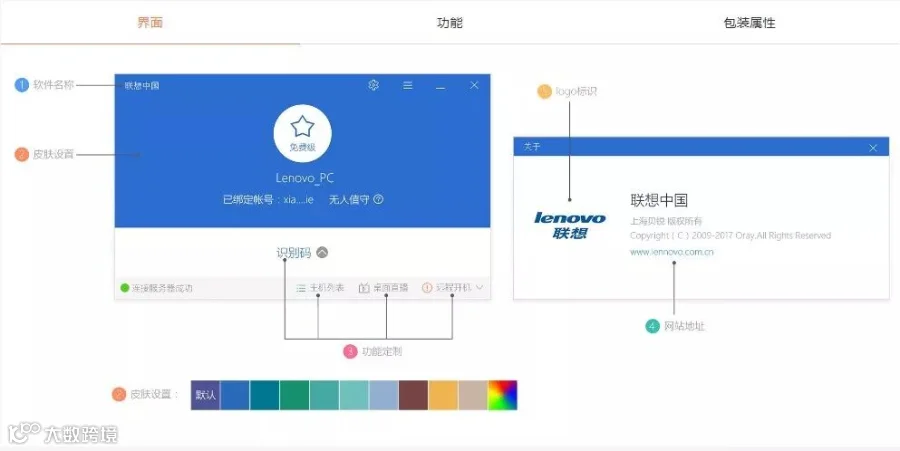Select the royal blue skin swatch
The width and height of the screenshot is (900, 451).
(x=235, y=395)
